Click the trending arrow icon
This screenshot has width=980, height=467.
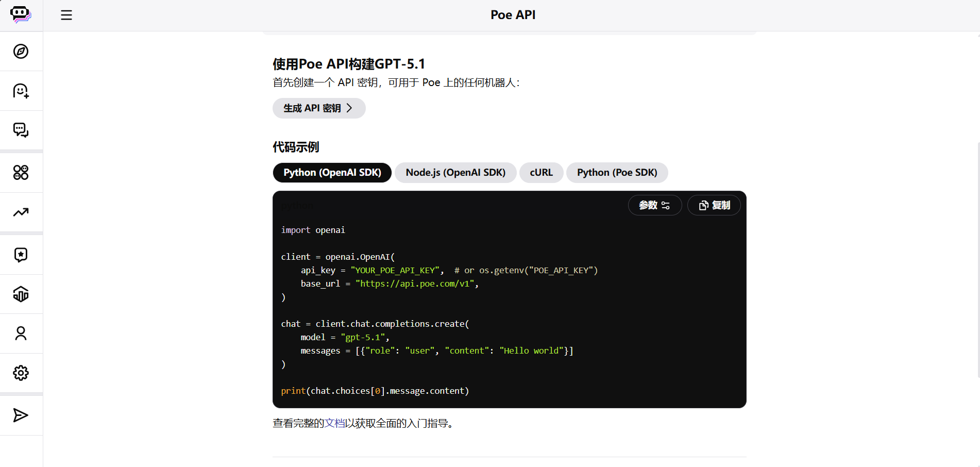point(21,212)
